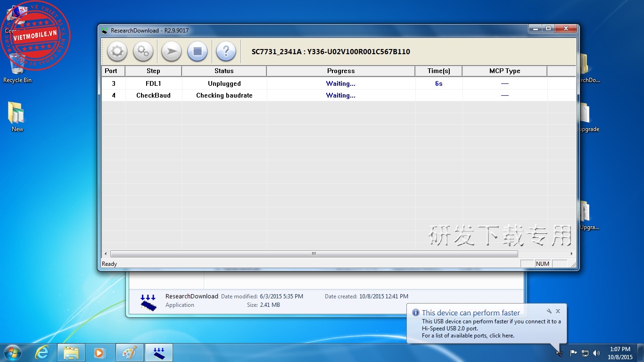The width and height of the screenshot is (644, 362).
Task: Select ResearchDownload taskbar button
Action: coord(159,353)
